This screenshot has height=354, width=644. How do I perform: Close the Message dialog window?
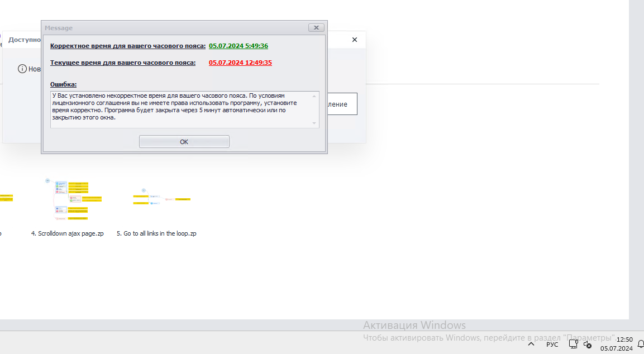point(316,27)
